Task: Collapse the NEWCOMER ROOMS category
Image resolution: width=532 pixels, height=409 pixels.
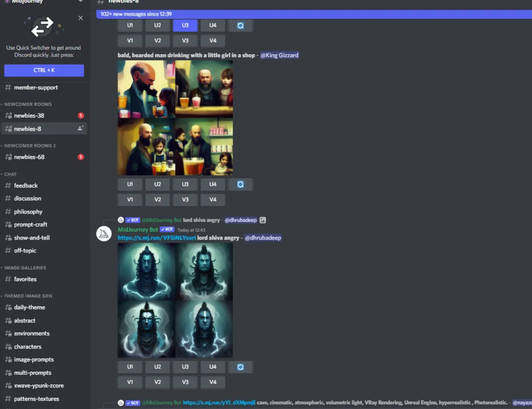Action: pyautogui.click(x=28, y=104)
